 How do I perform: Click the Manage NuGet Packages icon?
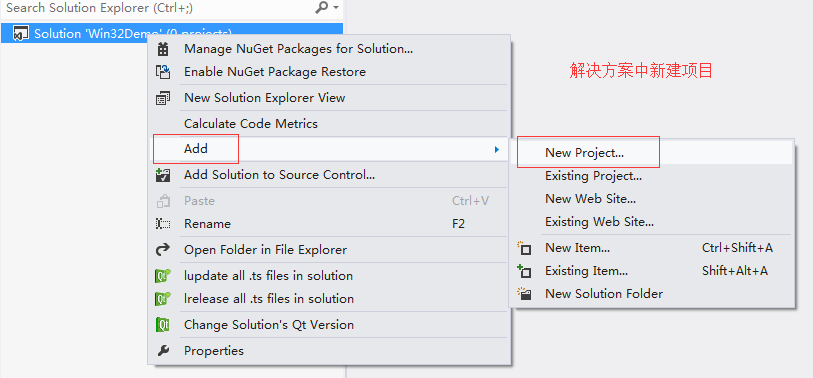pyautogui.click(x=163, y=49)
